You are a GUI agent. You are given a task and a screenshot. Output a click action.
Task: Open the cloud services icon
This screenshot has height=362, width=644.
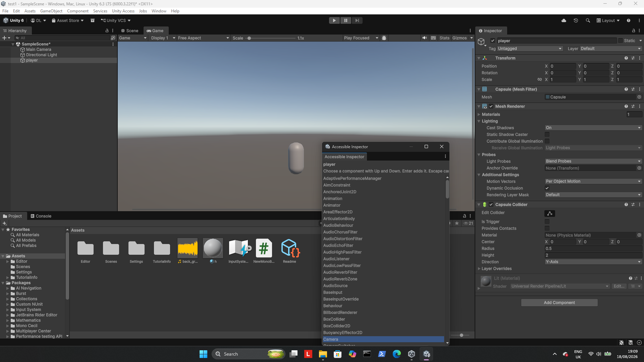point(564,20)
